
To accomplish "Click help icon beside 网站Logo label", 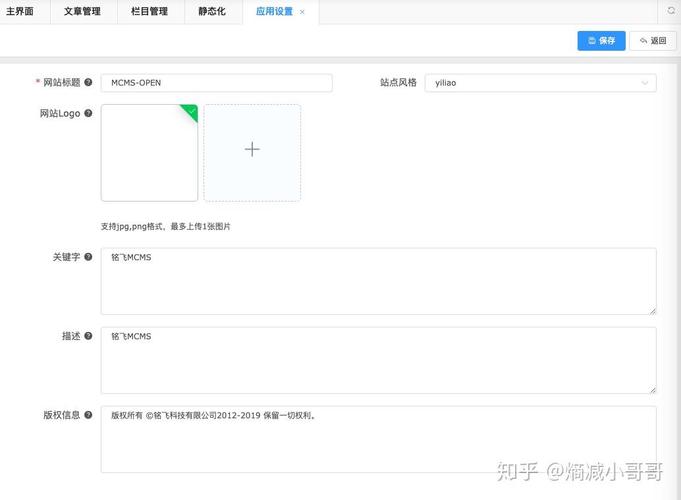I will tap(89, 114).
